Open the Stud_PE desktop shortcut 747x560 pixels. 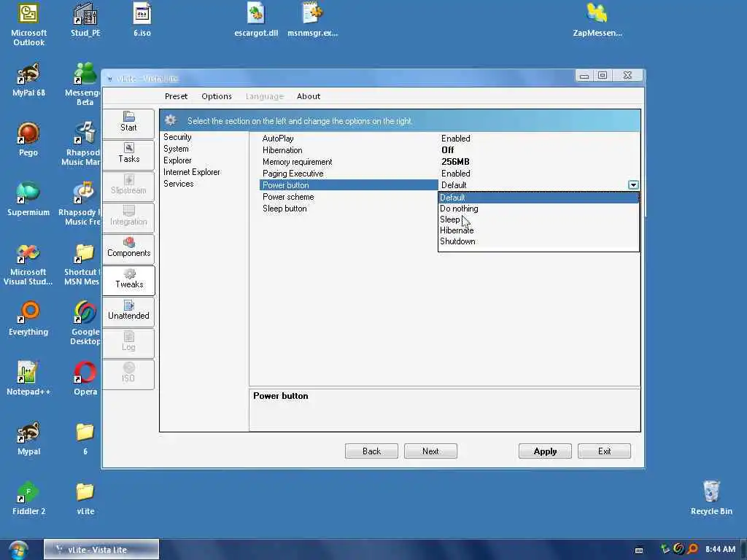85,20
